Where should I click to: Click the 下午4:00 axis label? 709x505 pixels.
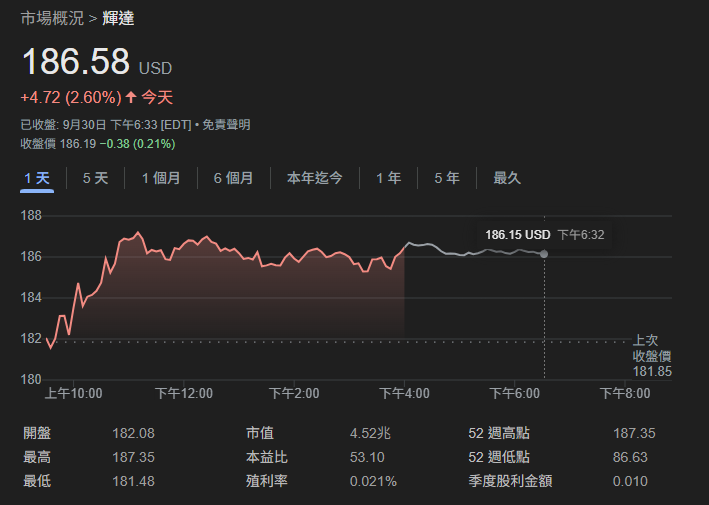[x=404, y=393]
